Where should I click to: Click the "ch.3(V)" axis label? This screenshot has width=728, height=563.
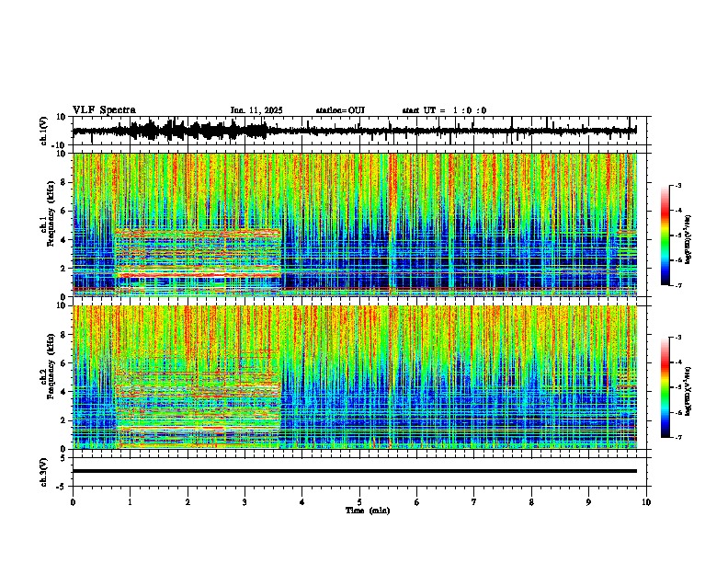point(44,472)
